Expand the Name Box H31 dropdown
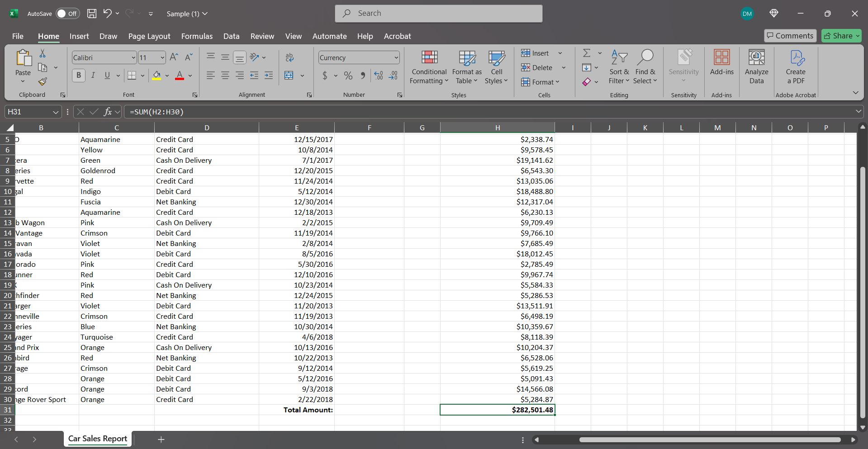This screenshot has height=449, width=868. click(x=56, y=112)
